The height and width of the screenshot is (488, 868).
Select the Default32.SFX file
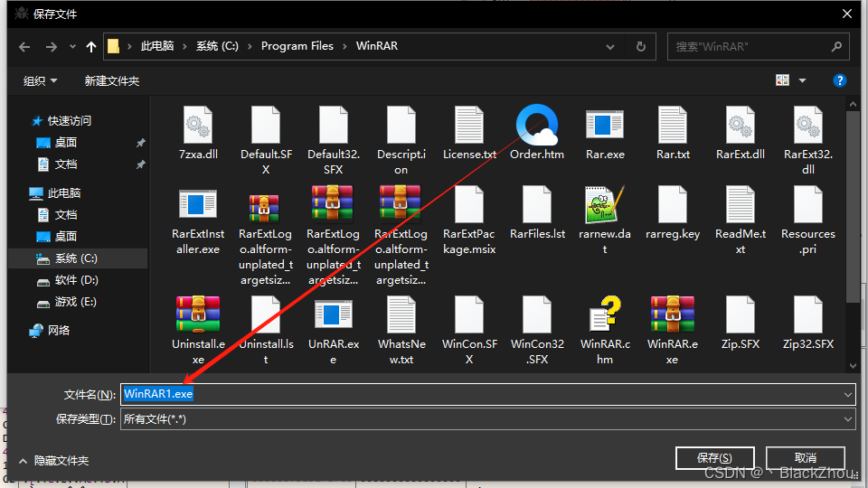pos(334,141)
